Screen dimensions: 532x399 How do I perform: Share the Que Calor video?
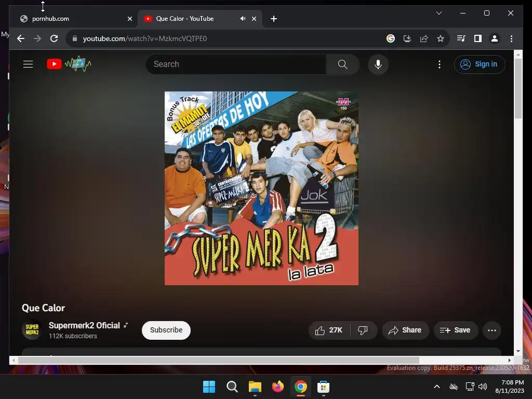click(x=405, y=330)
